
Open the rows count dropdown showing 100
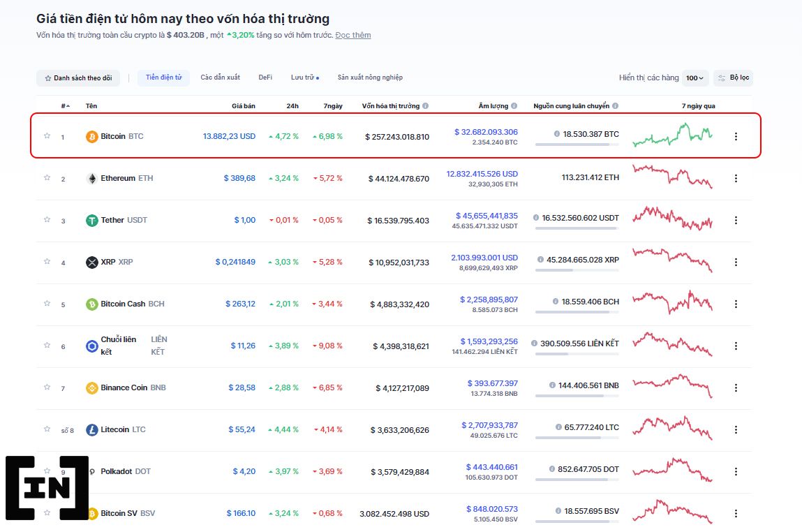(695, 78)
